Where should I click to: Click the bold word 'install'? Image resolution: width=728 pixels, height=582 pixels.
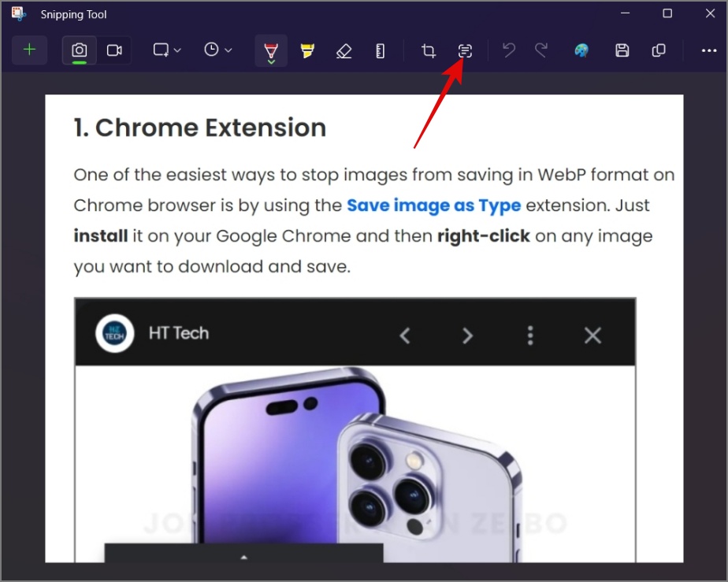click(101, 235)
